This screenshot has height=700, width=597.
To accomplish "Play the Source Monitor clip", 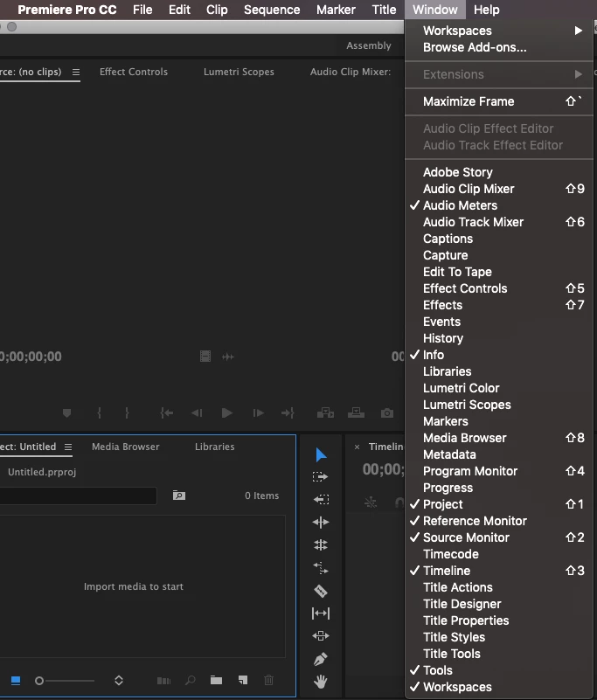I will coord(227,413).
